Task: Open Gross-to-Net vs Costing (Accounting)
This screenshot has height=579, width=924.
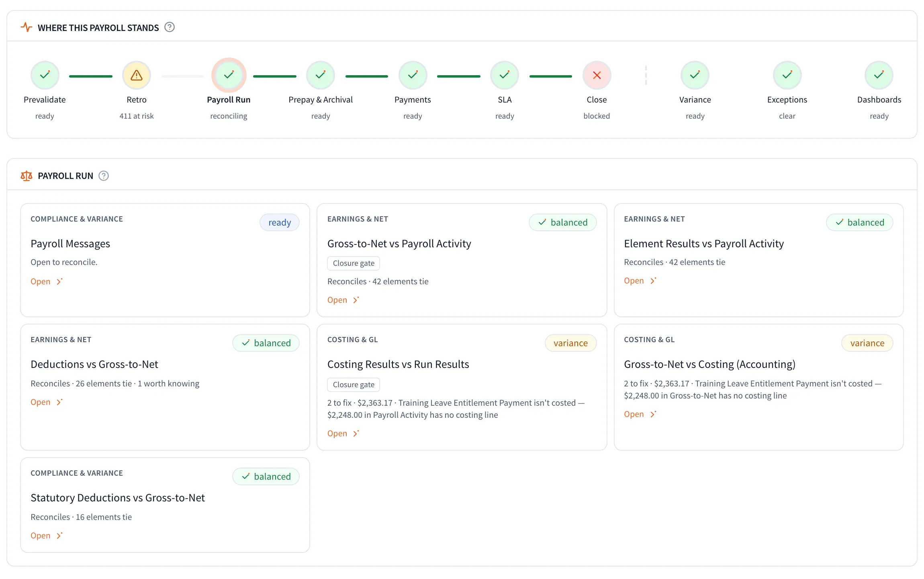Action: point(640,414)
